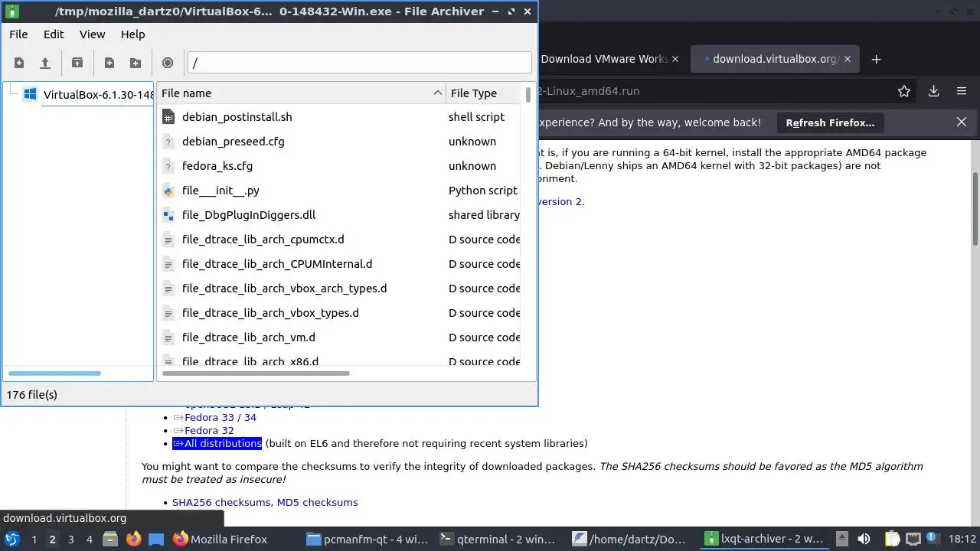980x551 pixels.
Task: Activate the pcmanfm-qt taskbar button
Action: [x=368, y=539]
